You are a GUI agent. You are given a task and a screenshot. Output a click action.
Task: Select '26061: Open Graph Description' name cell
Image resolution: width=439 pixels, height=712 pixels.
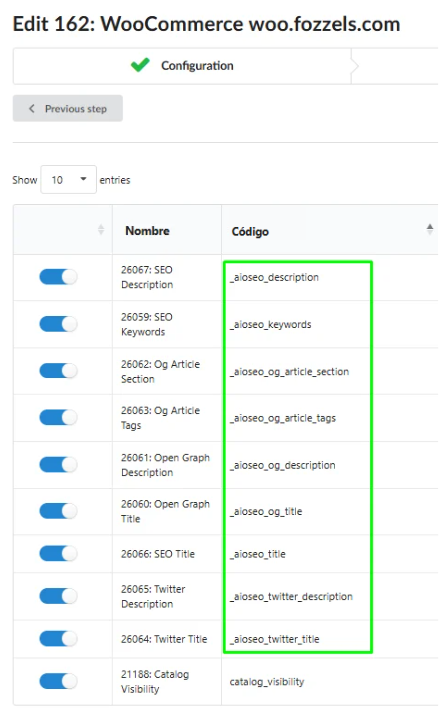pyautogui.click(x=167, y=465)
